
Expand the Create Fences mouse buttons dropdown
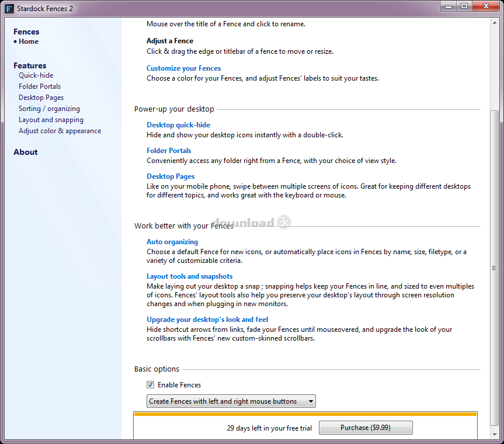[x=231, y=401]
